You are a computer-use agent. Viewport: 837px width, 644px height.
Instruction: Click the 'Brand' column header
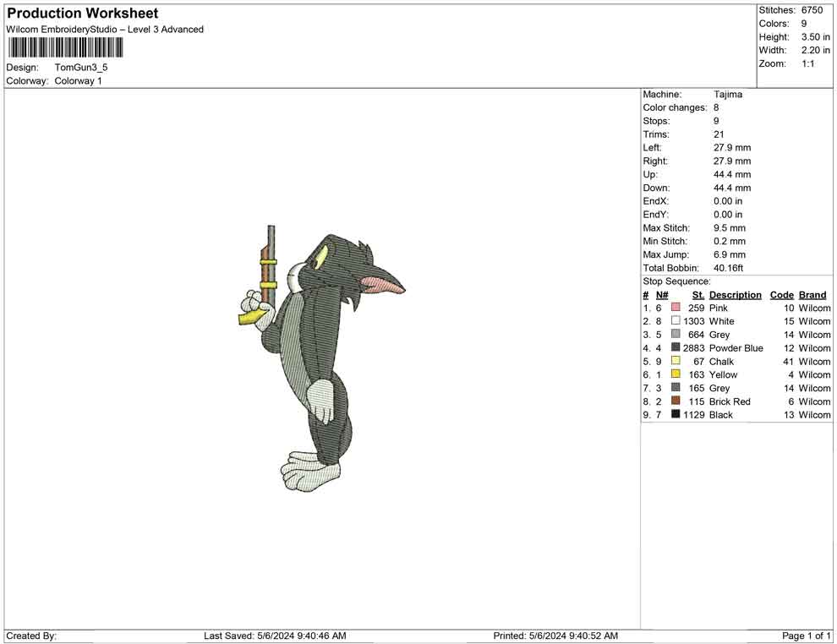click(x=812, y=295)
